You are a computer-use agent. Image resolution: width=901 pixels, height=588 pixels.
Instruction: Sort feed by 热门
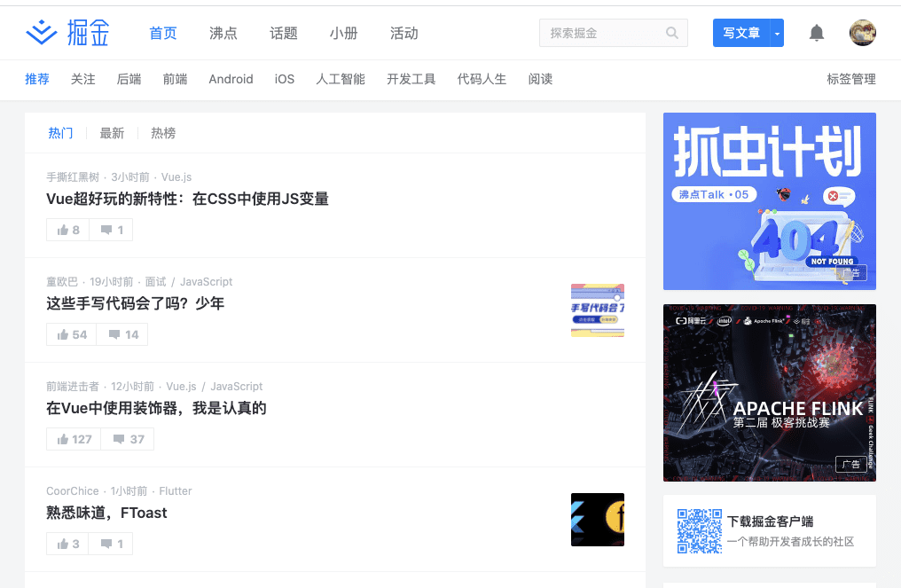pyautogui.click(x=60, y=133)
